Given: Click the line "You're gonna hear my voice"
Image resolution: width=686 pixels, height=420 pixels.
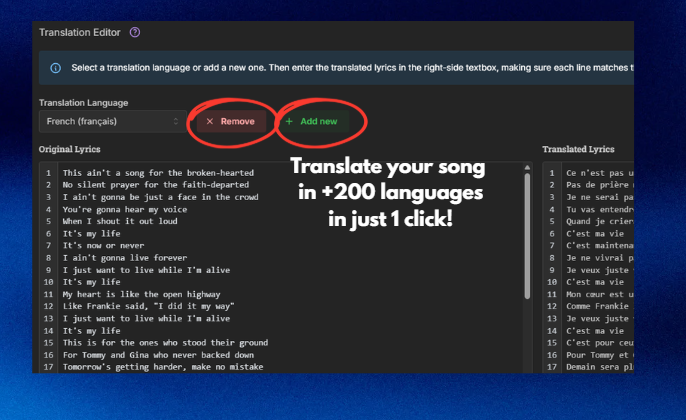Looking at the screenshot, I should (125, 209).
